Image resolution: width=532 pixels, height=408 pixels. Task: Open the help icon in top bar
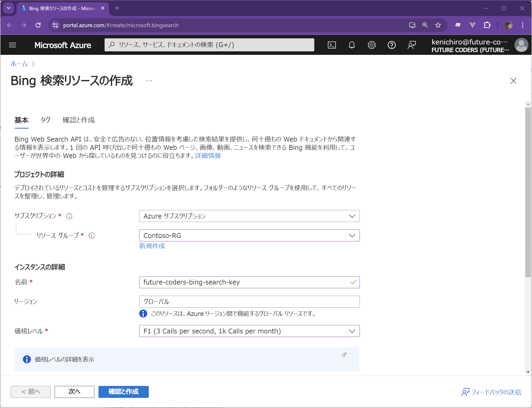tap(391, 45)
